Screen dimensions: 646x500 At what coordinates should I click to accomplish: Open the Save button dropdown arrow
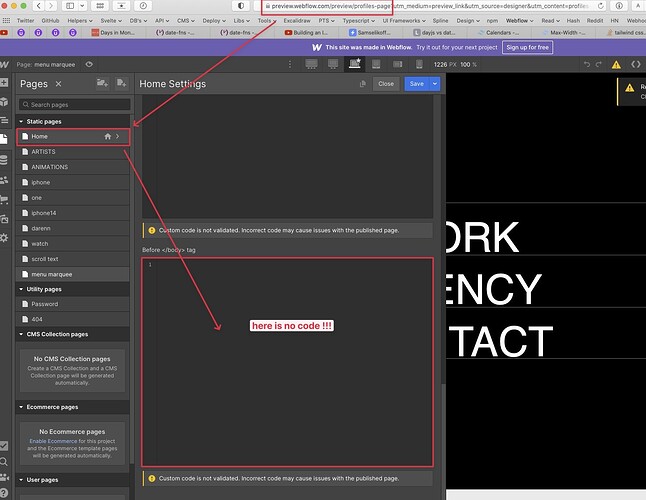(435, 84)
